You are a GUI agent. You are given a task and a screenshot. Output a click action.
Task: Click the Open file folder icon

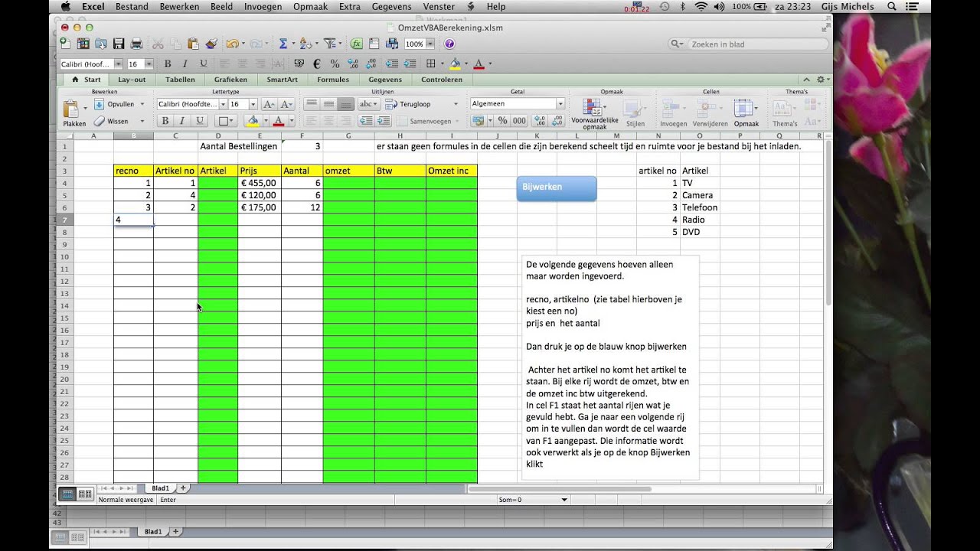click(100, 44)
